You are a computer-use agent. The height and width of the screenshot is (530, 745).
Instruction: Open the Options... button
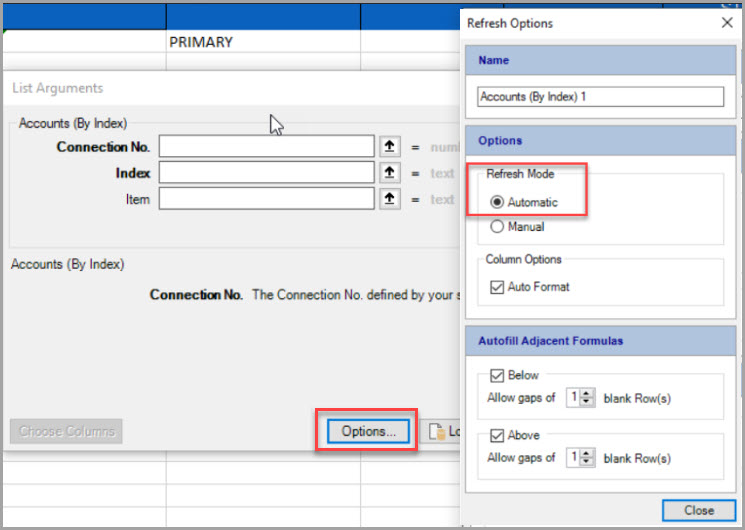point(368,432)
